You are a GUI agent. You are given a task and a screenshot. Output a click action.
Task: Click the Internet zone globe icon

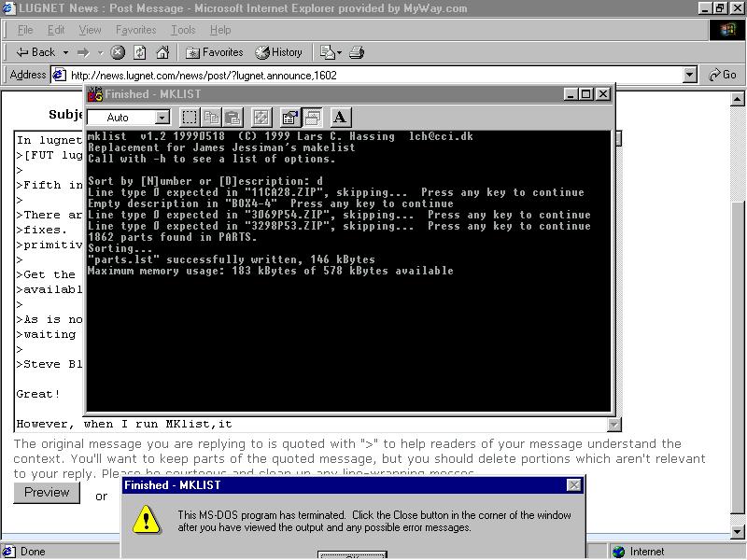pyautogui.click(x=619, y=552)
